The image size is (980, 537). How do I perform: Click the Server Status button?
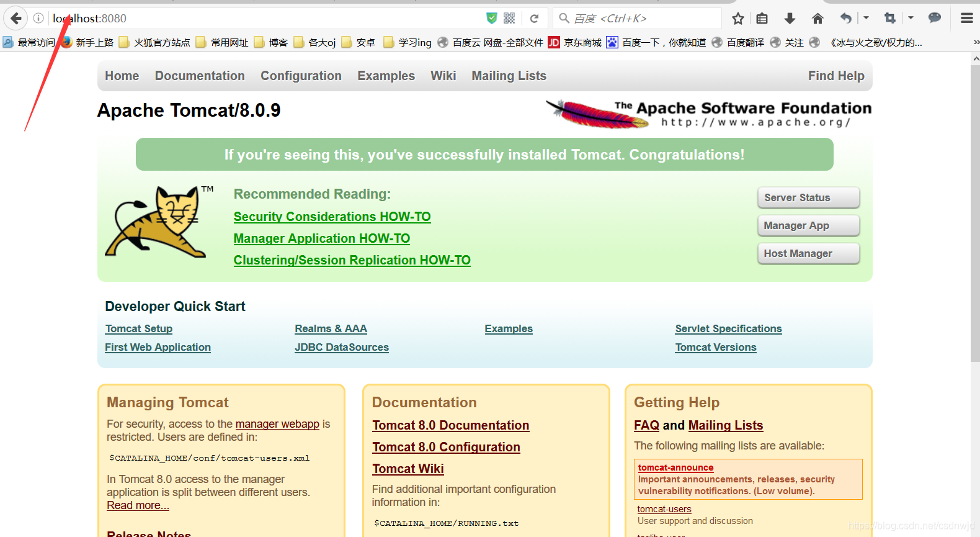click(808, 197)
